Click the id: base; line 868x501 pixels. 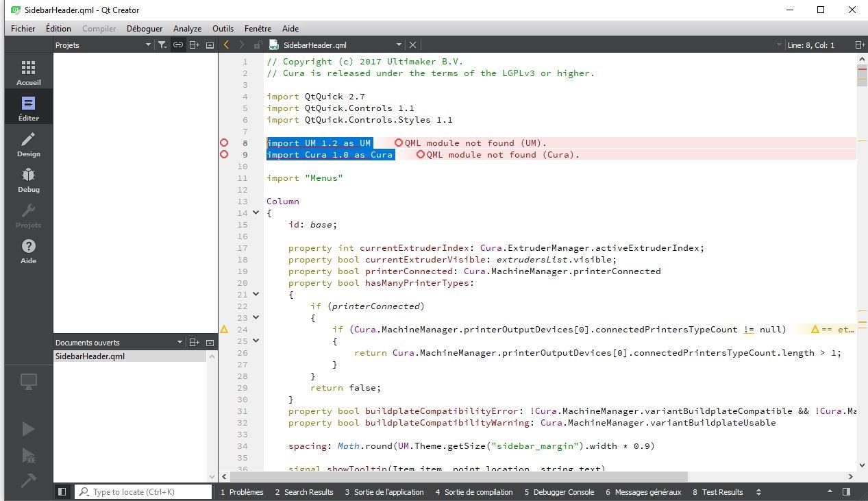pos(313,225)
